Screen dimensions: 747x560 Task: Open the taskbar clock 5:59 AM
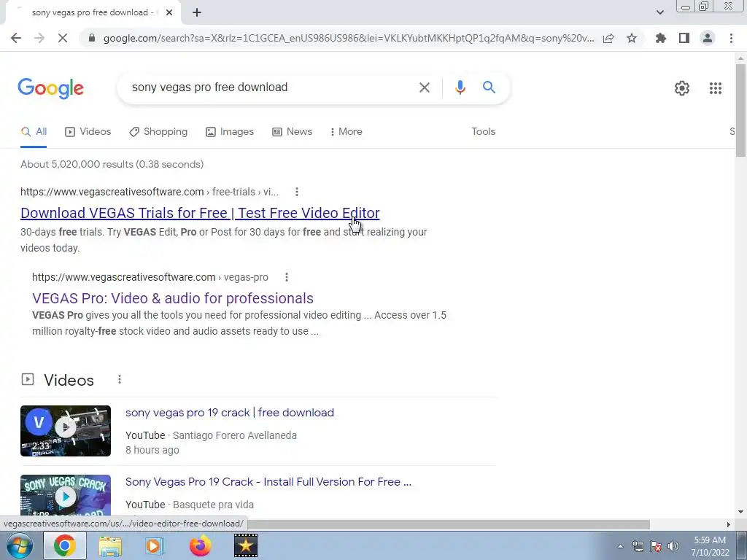710,546
